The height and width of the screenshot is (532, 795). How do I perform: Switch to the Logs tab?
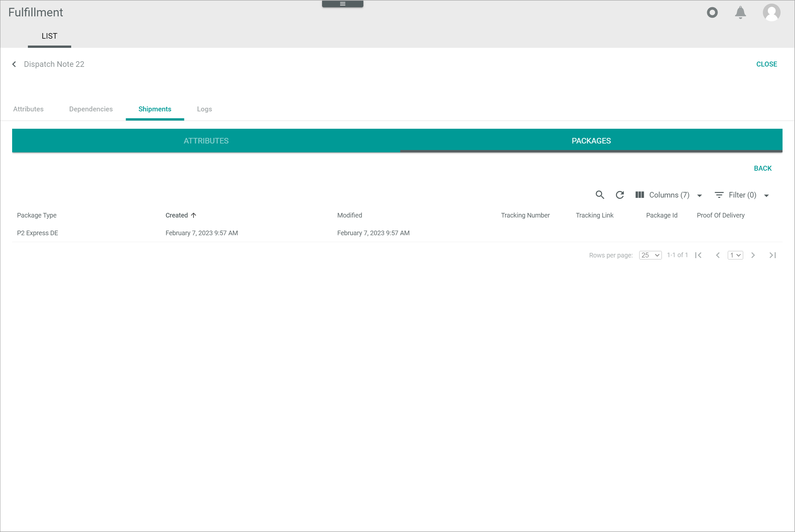tap(204, 109)
